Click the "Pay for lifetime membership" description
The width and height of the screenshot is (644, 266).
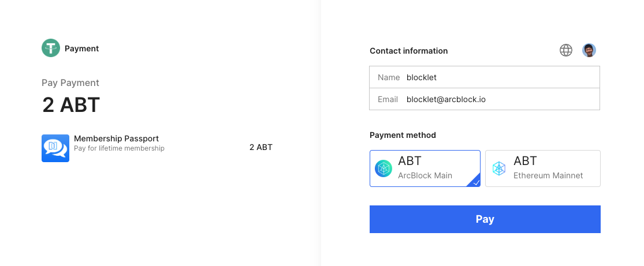click(119, 148)
